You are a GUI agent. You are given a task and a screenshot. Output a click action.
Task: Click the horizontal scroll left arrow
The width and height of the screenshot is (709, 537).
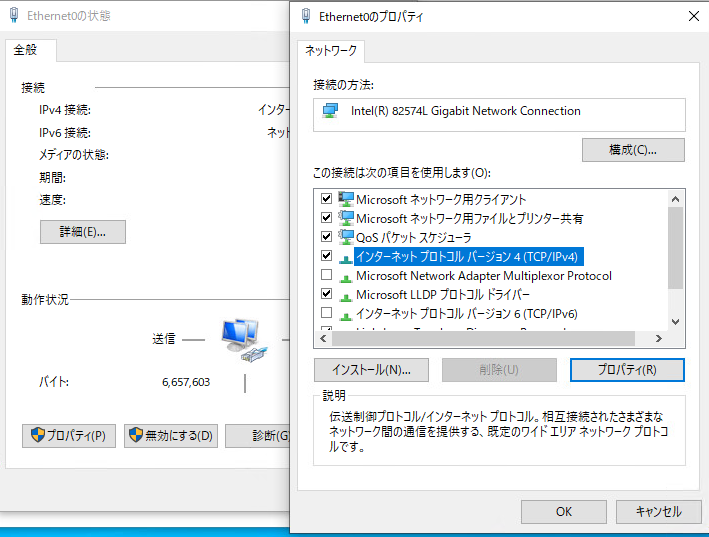tap(323, 339)
